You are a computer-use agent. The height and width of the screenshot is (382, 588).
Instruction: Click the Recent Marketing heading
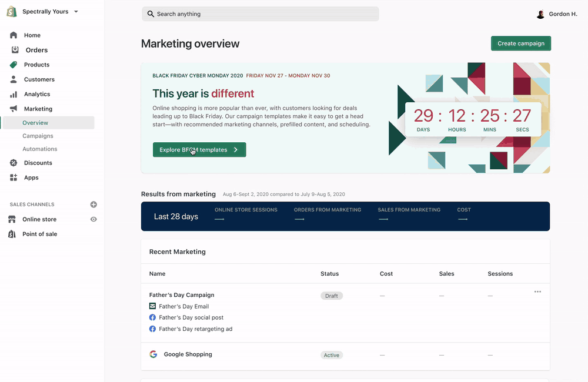click(x=178, y=252)
